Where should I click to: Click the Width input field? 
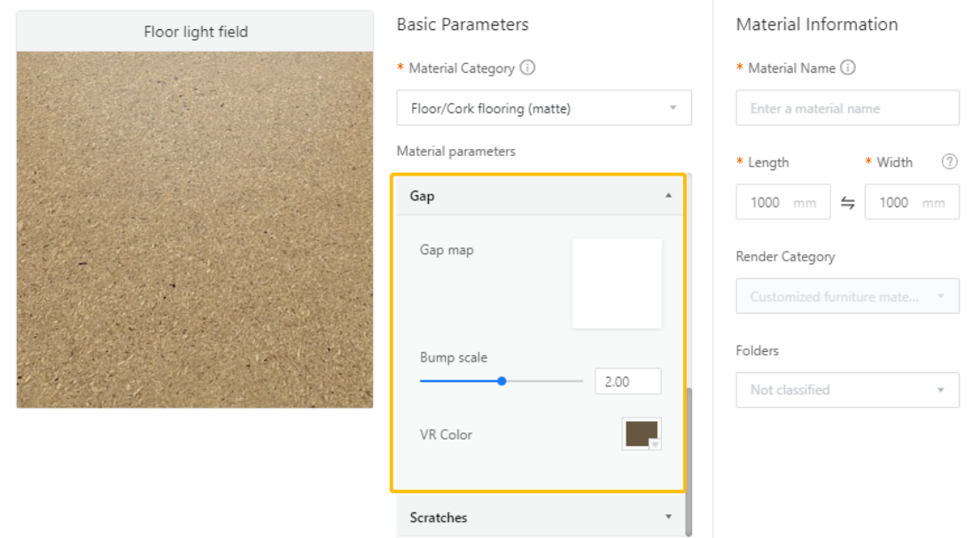tap(911, 202)
